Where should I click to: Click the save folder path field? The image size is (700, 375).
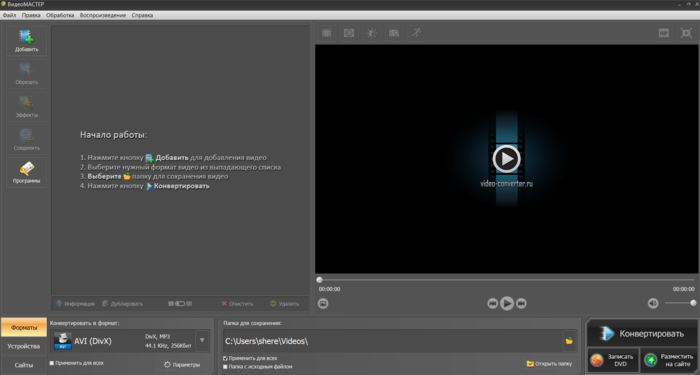point(392,341)
